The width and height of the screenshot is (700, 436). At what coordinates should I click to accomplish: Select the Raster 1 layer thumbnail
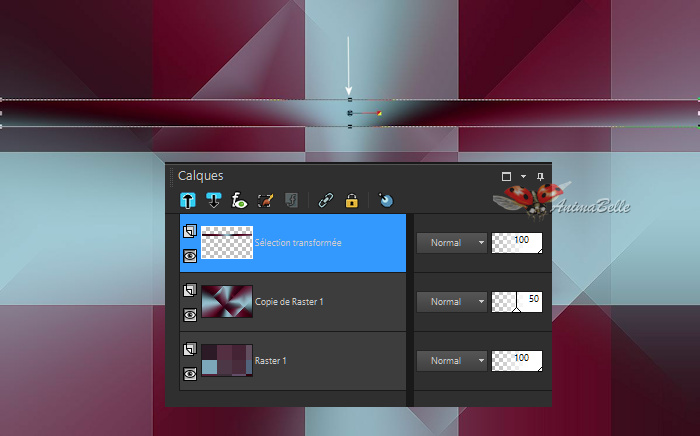pos(227,360)
